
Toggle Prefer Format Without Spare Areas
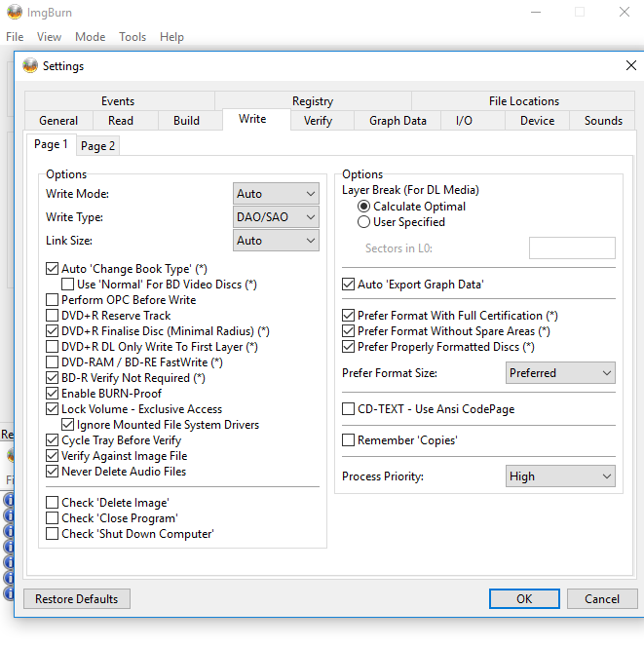point(348,331)
